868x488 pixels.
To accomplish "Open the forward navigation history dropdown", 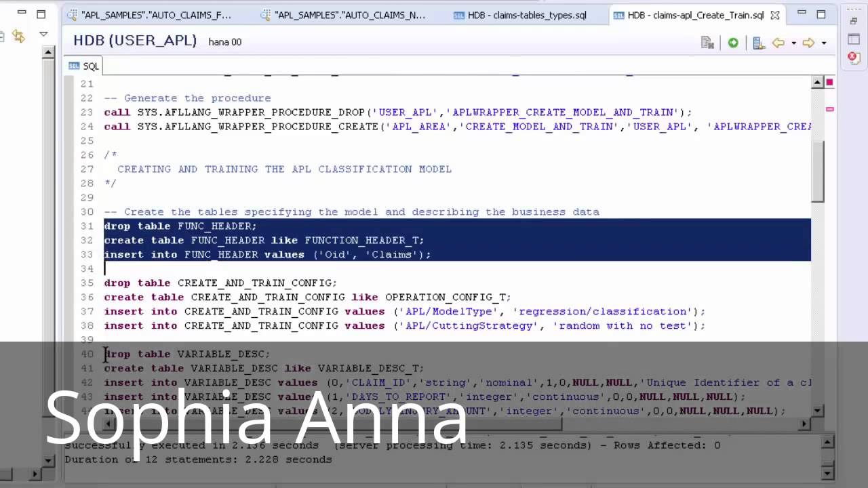I will click(x=824, y=43).
